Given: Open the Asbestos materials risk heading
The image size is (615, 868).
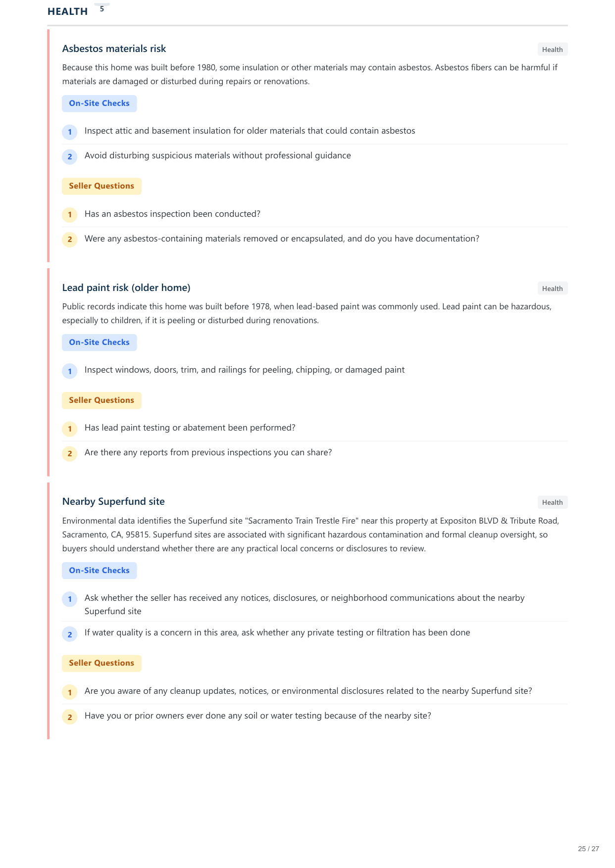Looking at the screenshot, I should (x=114, y=48).
